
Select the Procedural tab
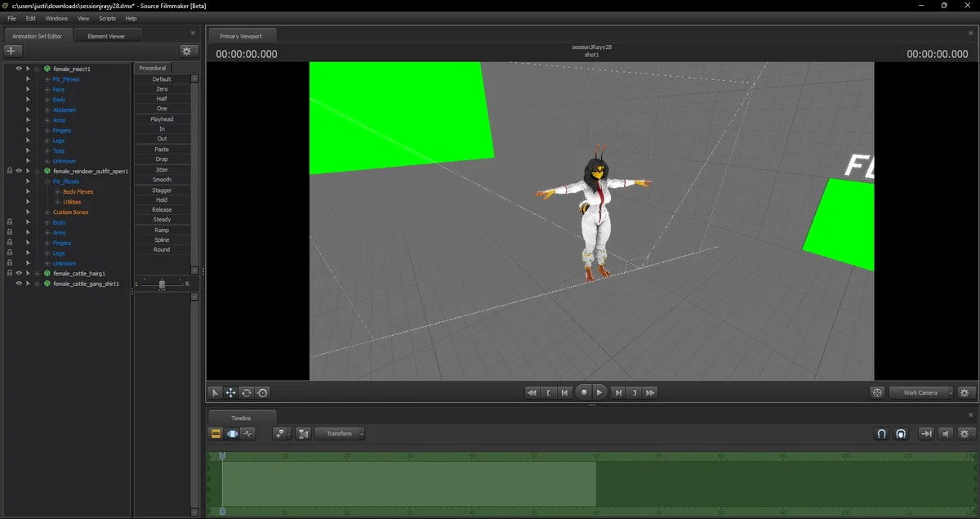(153, 68)
